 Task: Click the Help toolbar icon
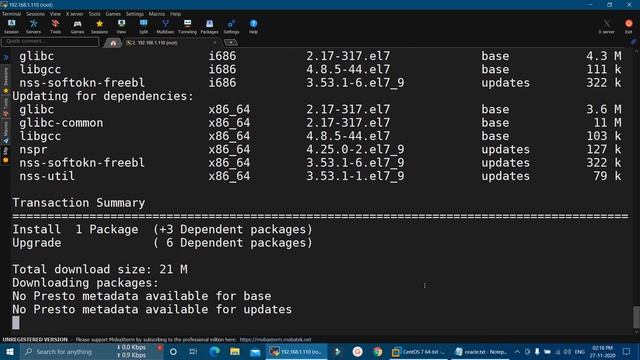253,26
